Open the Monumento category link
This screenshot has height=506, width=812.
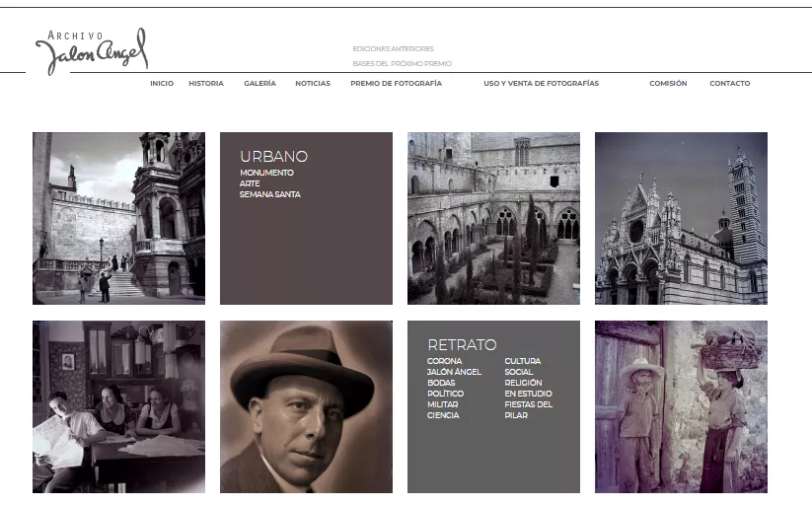[x=266, y=173]
